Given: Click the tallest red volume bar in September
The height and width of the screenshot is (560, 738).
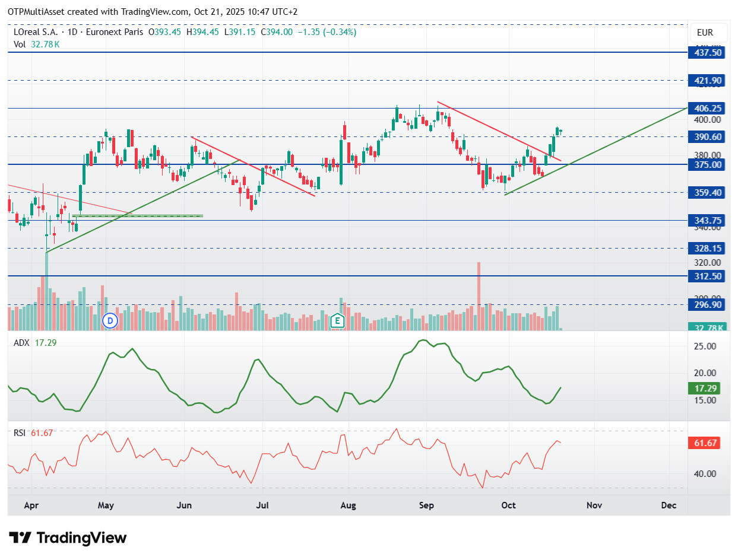Looking at the screenshot, I should click(x=478, y=296).
